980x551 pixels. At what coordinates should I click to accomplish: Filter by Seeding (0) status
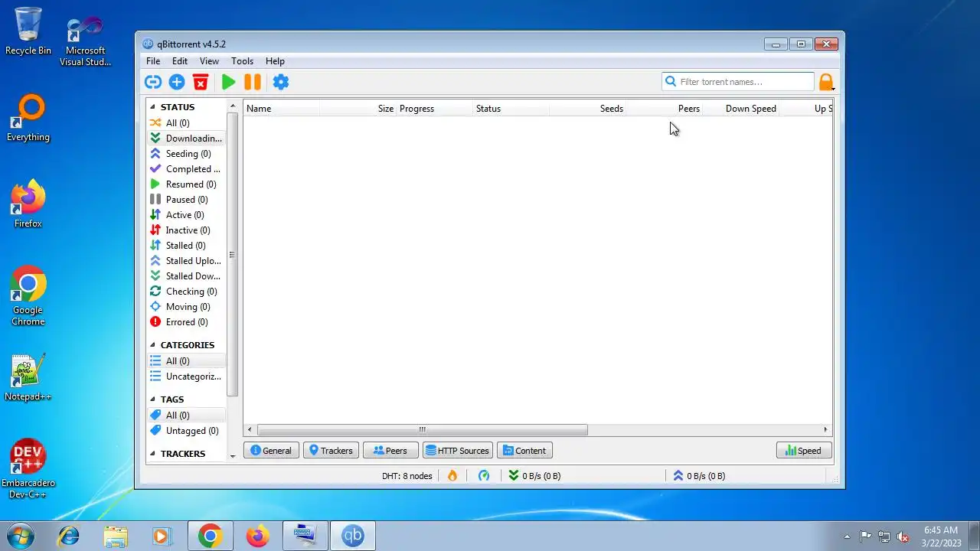186,153
